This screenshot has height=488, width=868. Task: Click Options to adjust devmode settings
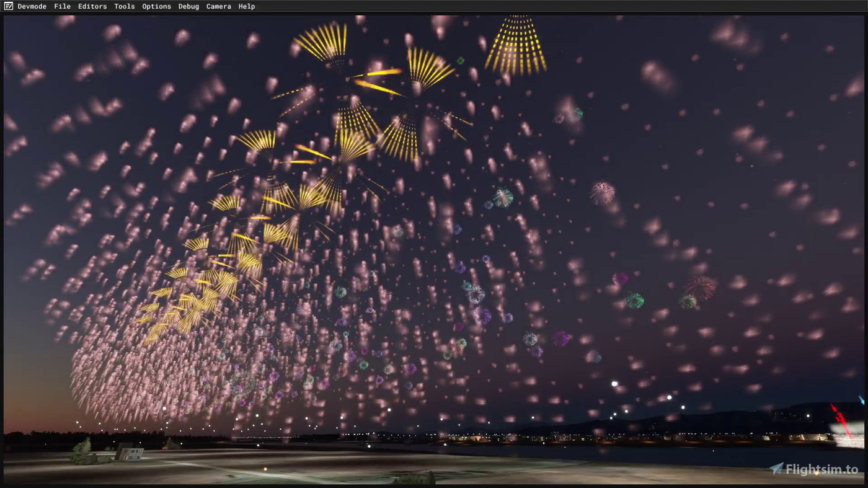156,6
